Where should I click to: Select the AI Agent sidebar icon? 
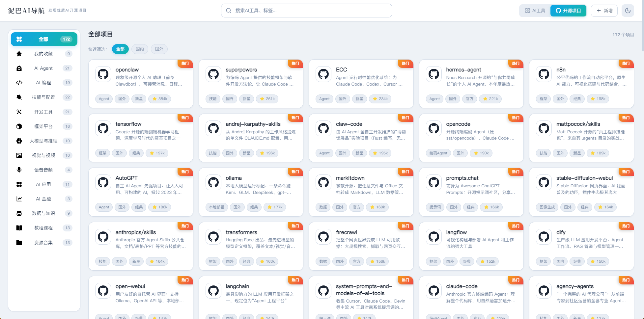[19, 68]
